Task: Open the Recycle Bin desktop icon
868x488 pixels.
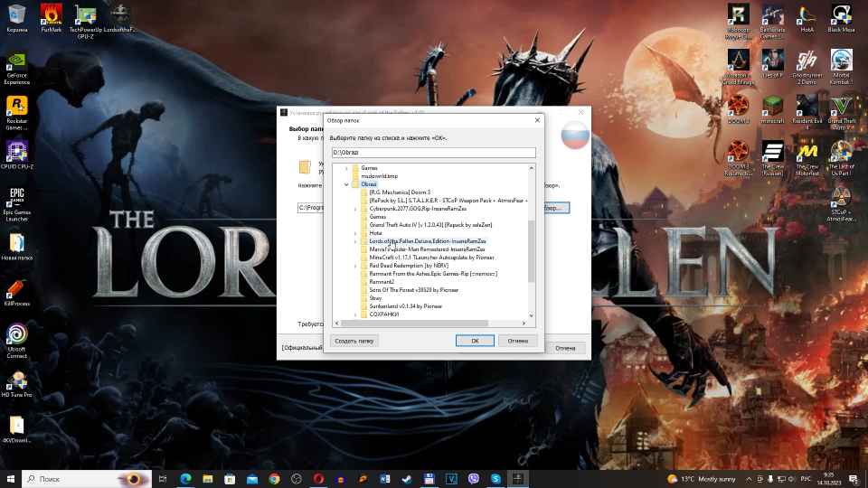Action: (x=16, y=18)
